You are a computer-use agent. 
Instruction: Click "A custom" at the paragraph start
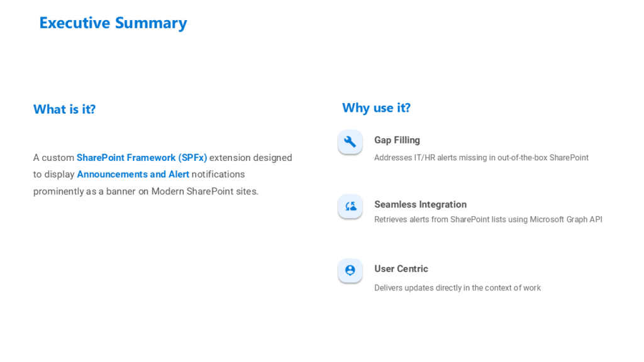53,157
